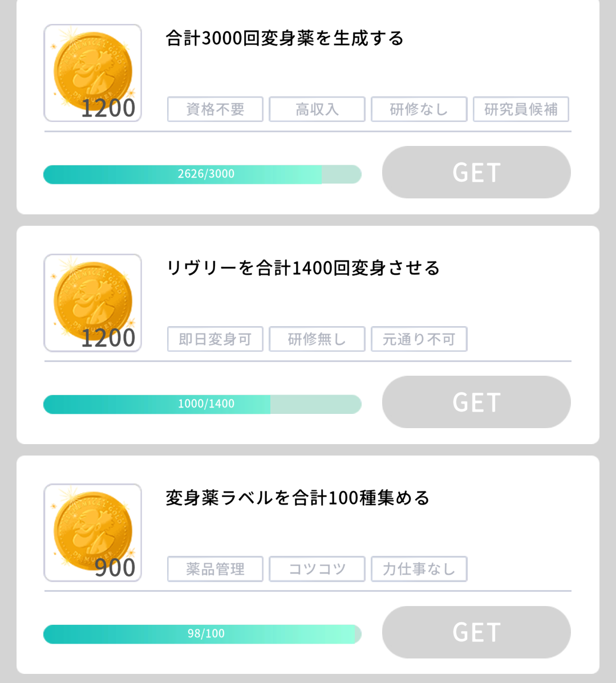Select the コツコツ tag

tap(317, 569)
